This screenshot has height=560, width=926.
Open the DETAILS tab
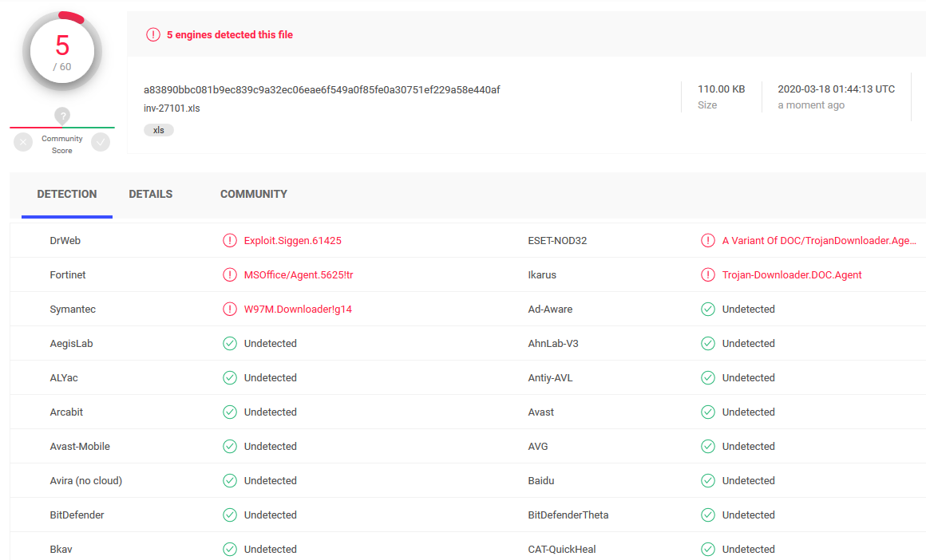pyautogui.click(x=151, y=194)
